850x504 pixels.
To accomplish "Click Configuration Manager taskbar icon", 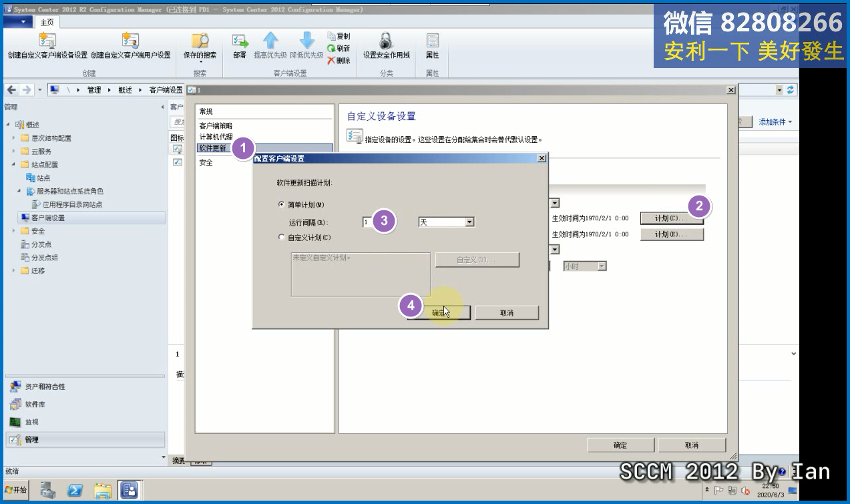I will coord(130,491).
